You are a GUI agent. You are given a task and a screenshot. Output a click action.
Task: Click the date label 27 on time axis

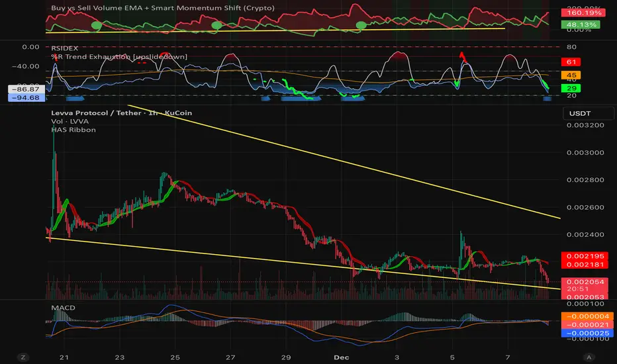pos(230,357)
